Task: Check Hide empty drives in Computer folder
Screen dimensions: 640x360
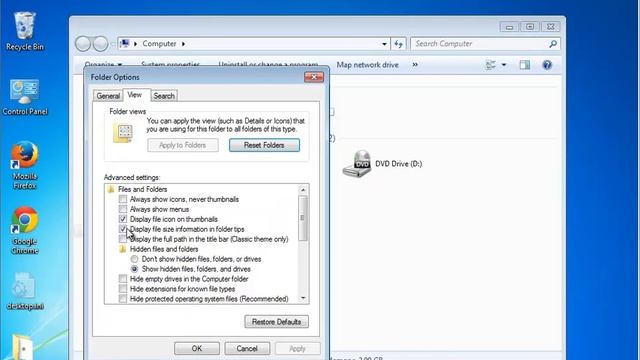Action: [x=123, y=279]
